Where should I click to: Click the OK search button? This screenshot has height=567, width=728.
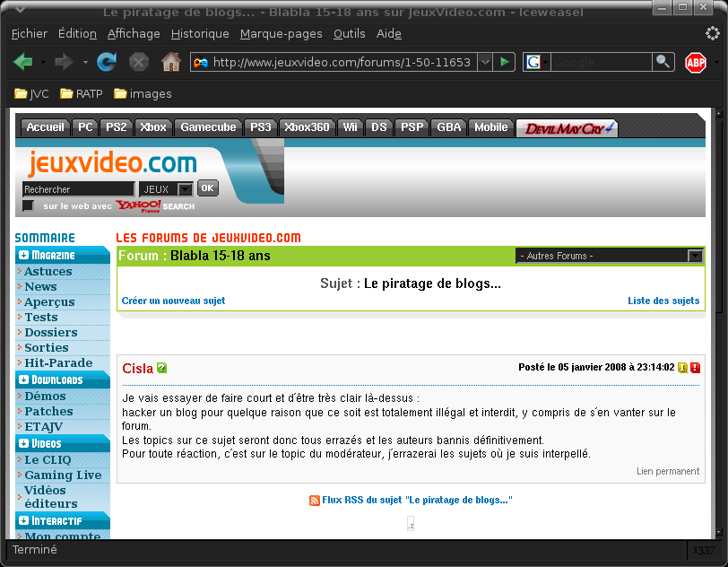click(207, 188)
